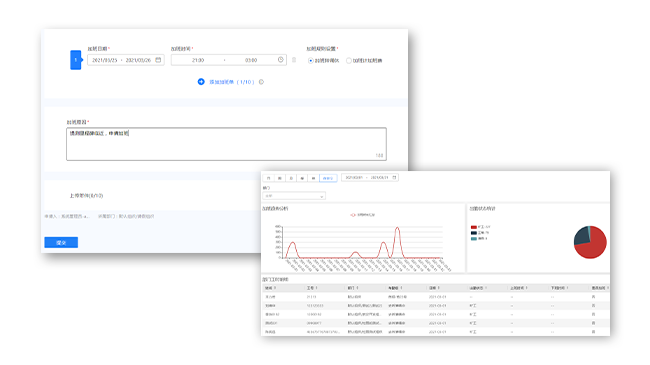Image resolution: width=650 pixels, height=365 pixels.
Task: Toggle red line series legend marker
Action: tap(353, 215)
